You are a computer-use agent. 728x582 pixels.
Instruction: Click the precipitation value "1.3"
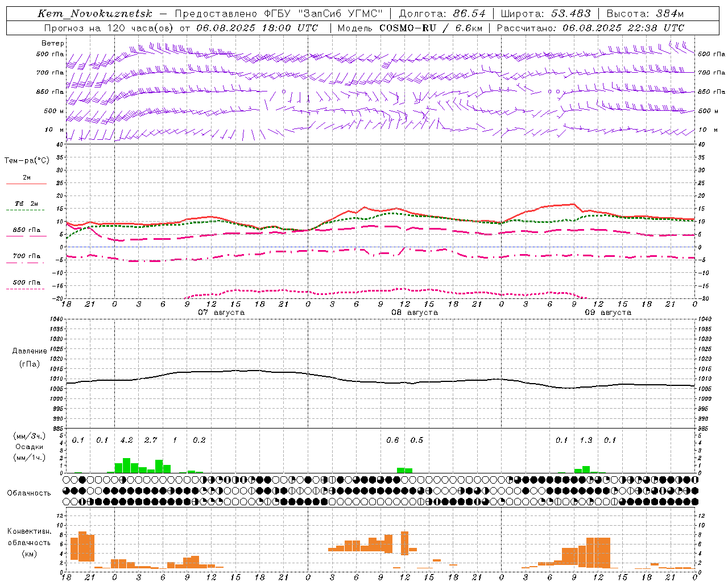[586, 440]
